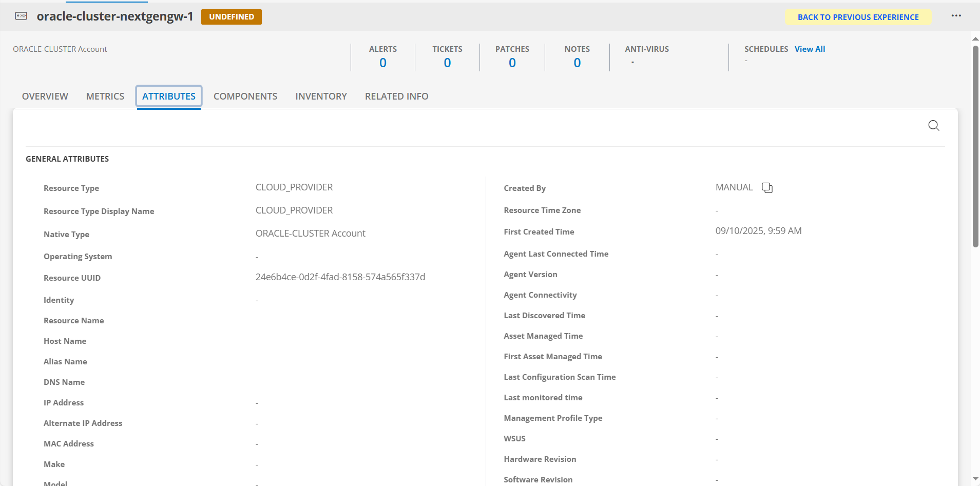Switch to the Overview tab
Screen dimensions: 980x486
coord(45,96)
